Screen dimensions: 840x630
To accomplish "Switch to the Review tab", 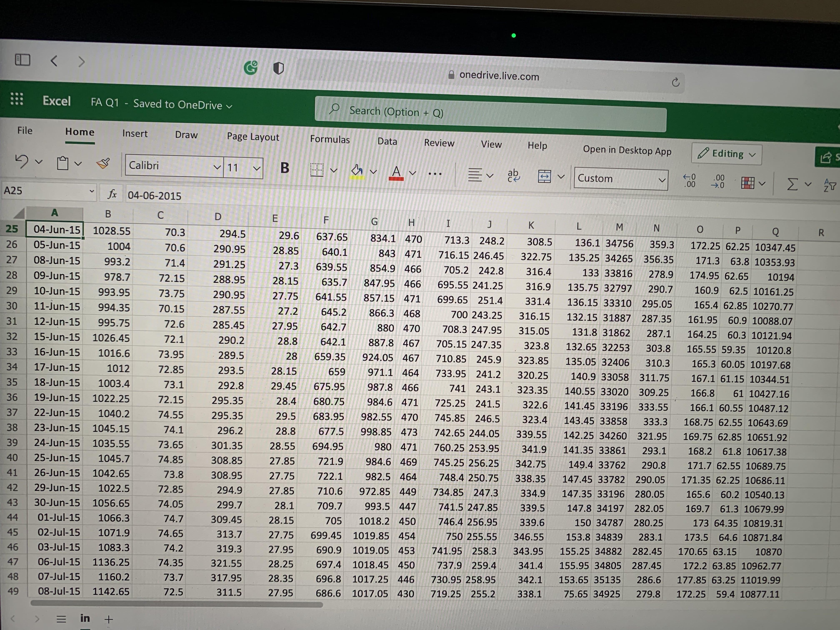I will [x=439, y=143].
